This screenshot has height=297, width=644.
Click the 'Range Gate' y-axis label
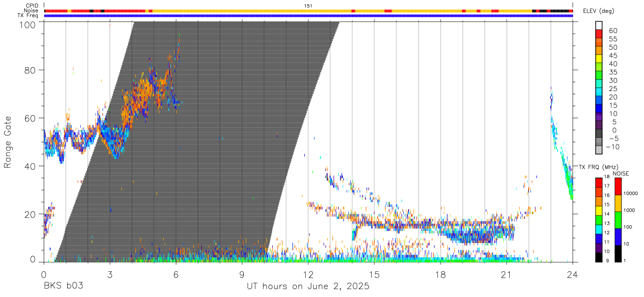8,142
